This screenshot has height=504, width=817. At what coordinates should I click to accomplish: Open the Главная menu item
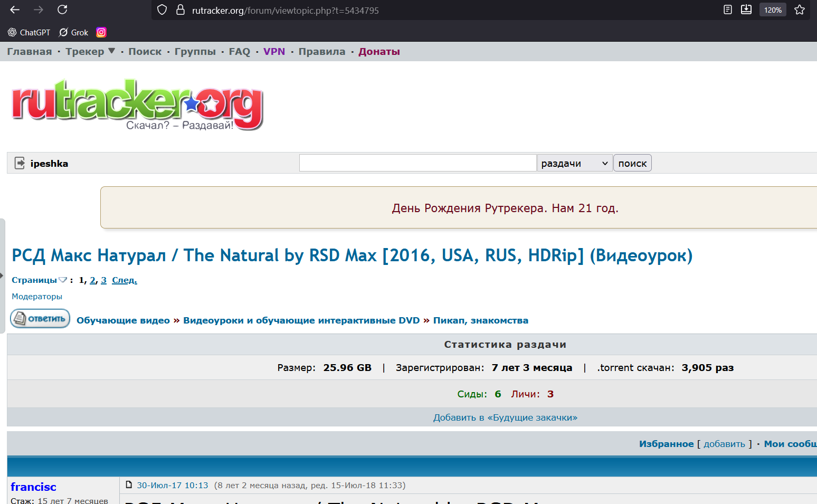click(30, 52)
